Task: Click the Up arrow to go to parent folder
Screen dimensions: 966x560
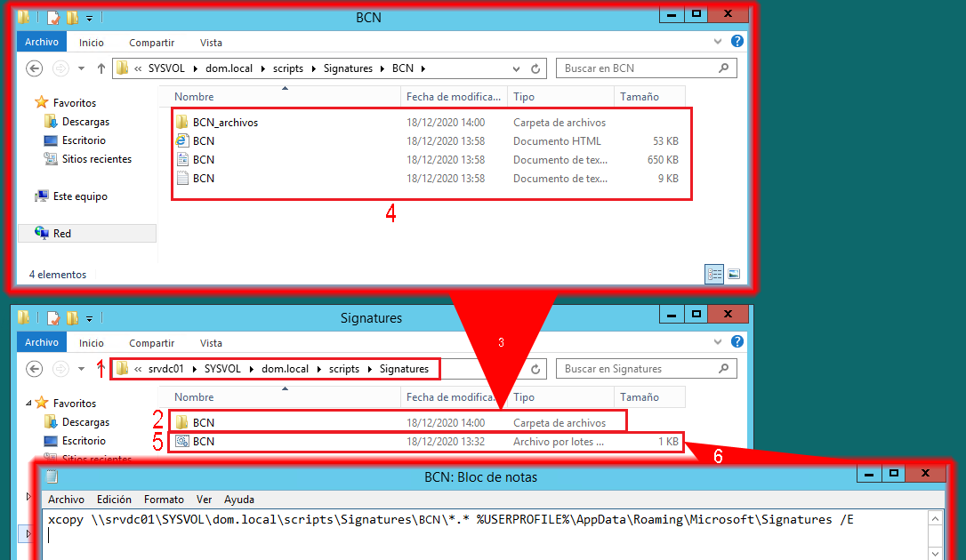Action: click(100, 68)
